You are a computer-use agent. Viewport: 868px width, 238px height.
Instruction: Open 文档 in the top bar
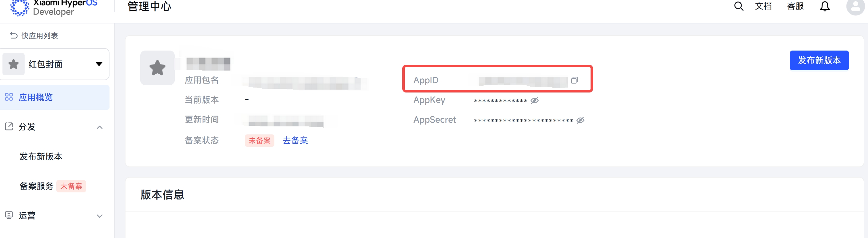coord(763,6)
